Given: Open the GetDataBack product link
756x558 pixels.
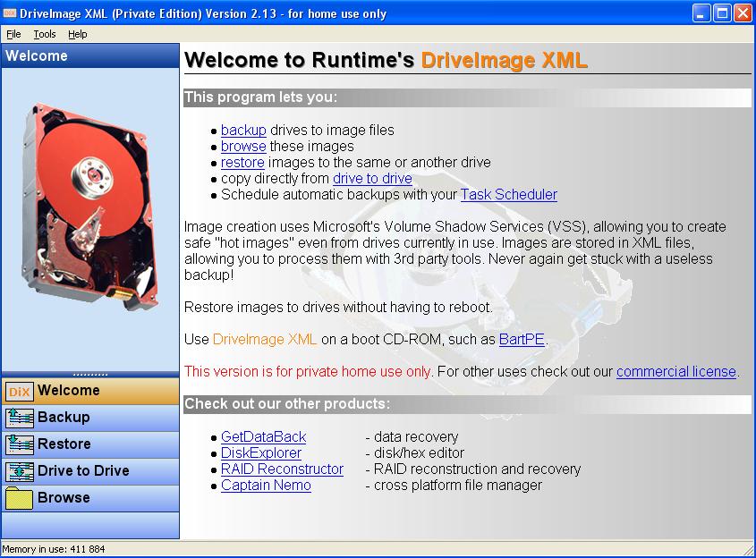Looking at the screenshot, I should pos(263,437).
